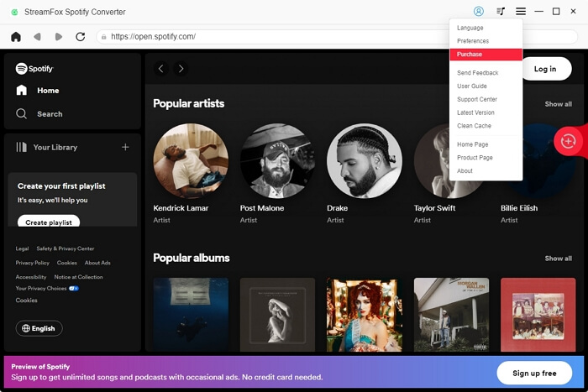The width and height of the screenshot is (588, 392).
Task: Open Safety & Privacy Center link
Action: (x=66, y=248)
